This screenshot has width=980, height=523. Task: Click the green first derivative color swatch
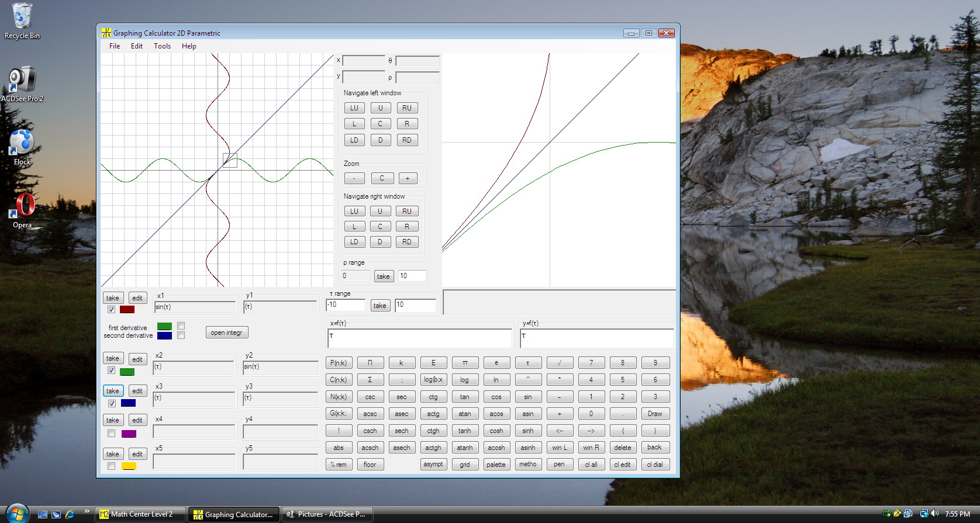point(164,326)
